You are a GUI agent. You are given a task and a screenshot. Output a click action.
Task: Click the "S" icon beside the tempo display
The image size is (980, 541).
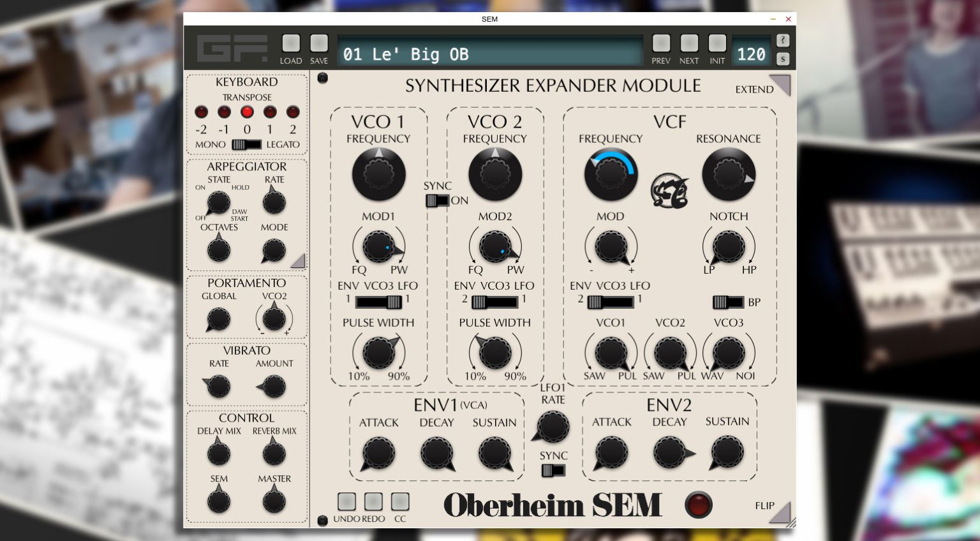coord(783,59)
